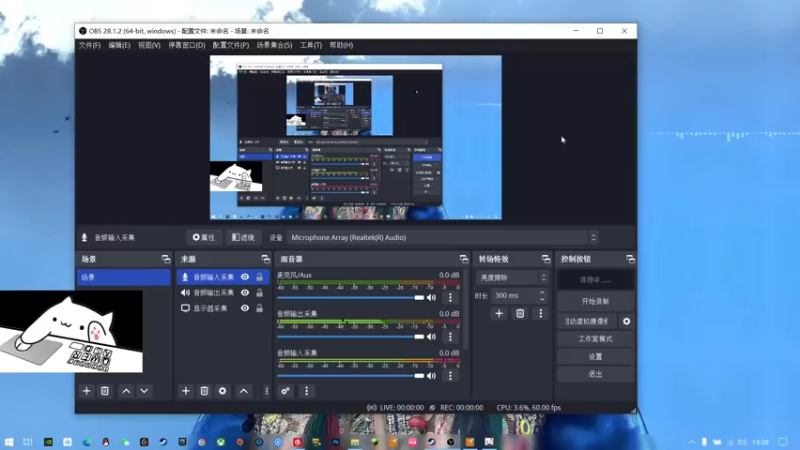Open the 配置文件(P) menu
This screenshot has width=800, height=450.
(231, 45)
